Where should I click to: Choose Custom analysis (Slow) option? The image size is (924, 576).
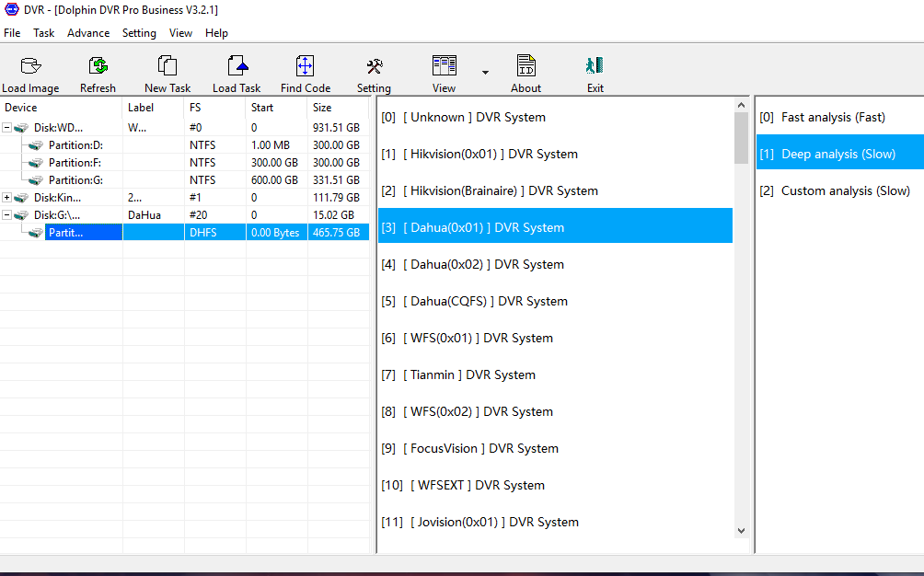pyautogui.click(x=844, y=191)
